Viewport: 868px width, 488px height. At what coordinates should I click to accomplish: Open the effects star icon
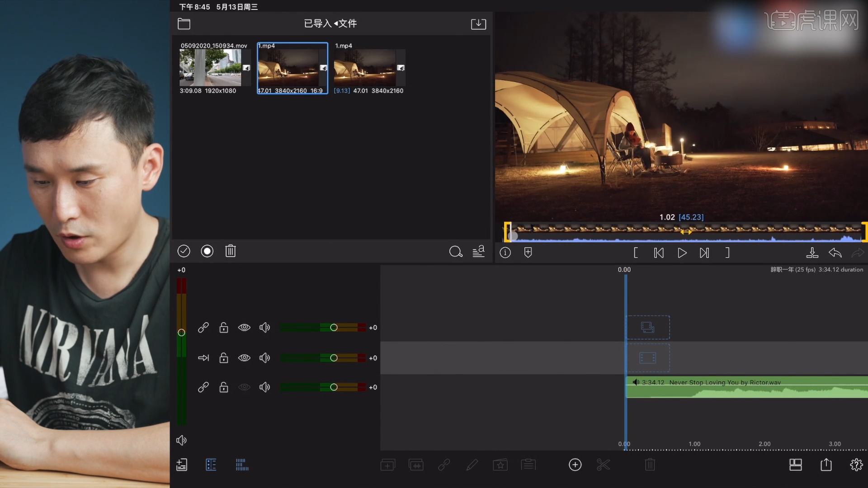coord(500,465)
